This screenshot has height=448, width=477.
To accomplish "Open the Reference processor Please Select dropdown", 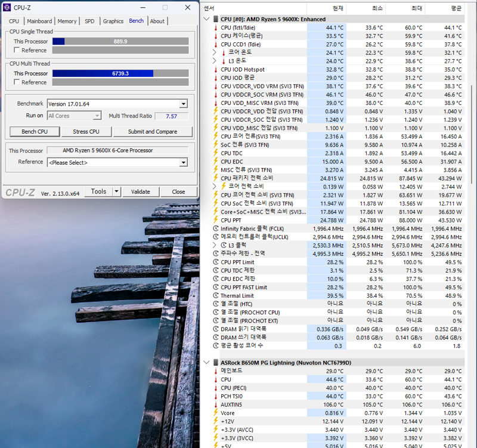I will pos(183,162).
